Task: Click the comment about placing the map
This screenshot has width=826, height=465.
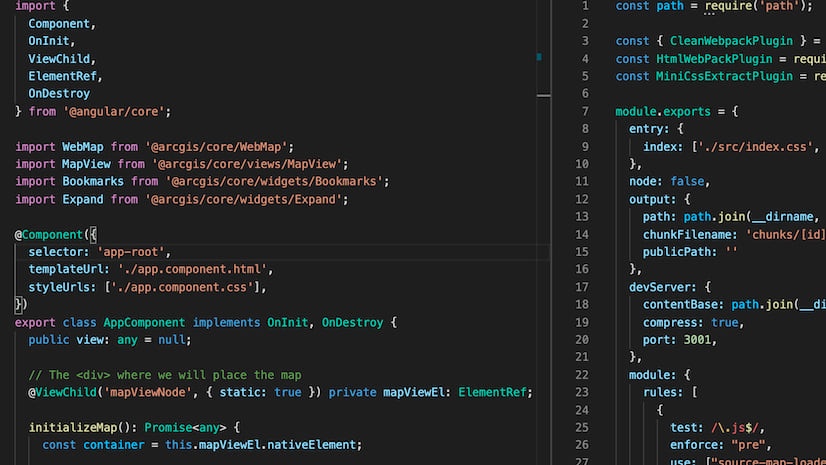Action: (x=165, y=375)
